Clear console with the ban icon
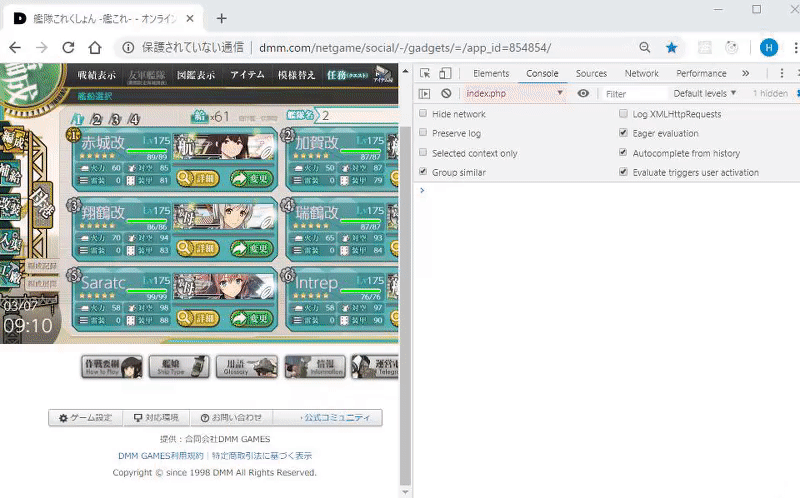The width and height of the screenshot is (800, 498). [446, 93]
